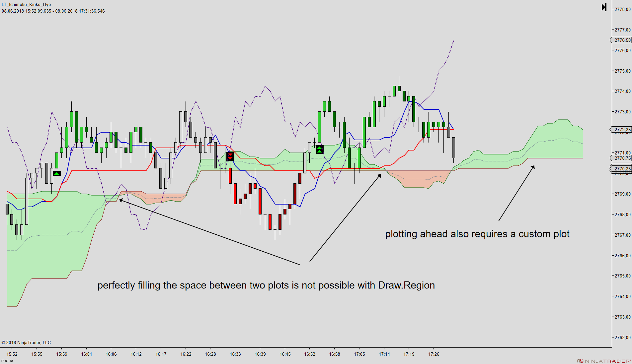632x364 pixels.
Task: Click the LT_Ichimoku_Kinko_Hyo indicator label
Action: pos(26,5)
